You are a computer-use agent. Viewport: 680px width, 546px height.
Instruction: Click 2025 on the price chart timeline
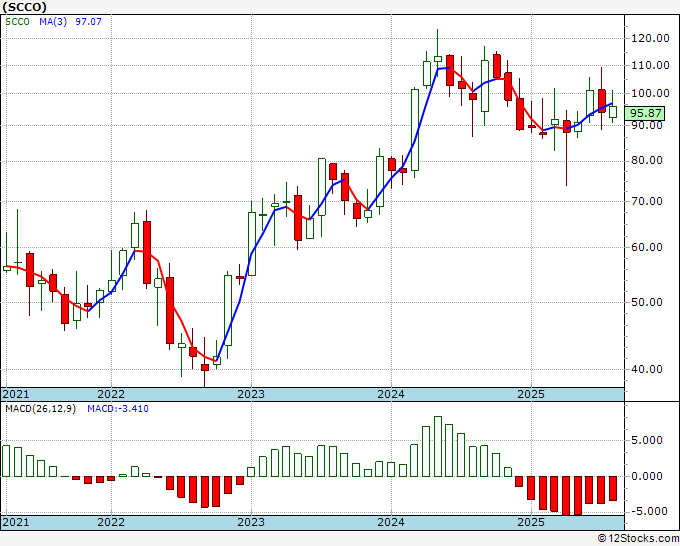pos(531,394)
